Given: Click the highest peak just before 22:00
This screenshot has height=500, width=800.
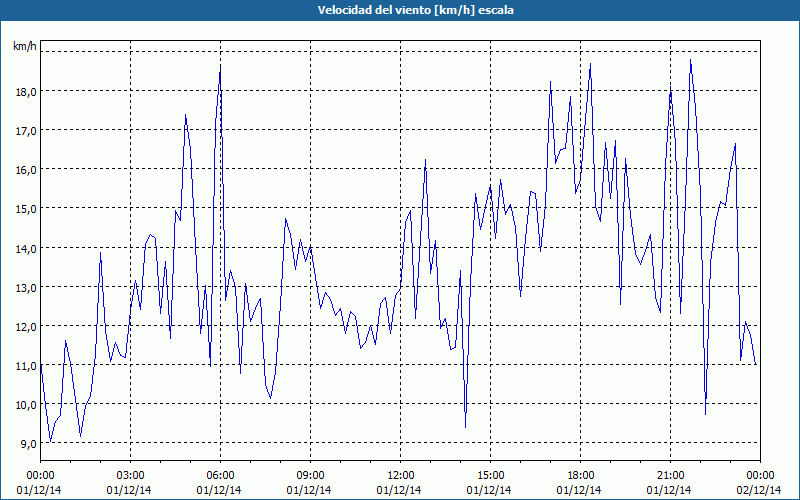Looking at the screenshot, I should click(x=690, y=60).
